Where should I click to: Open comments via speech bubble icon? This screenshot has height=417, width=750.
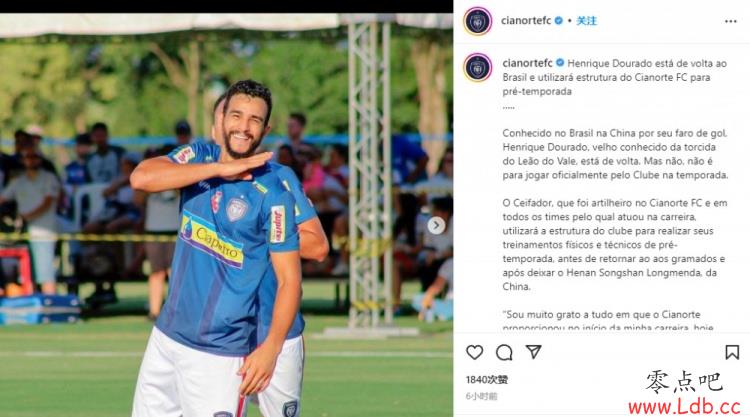(504, 352)
